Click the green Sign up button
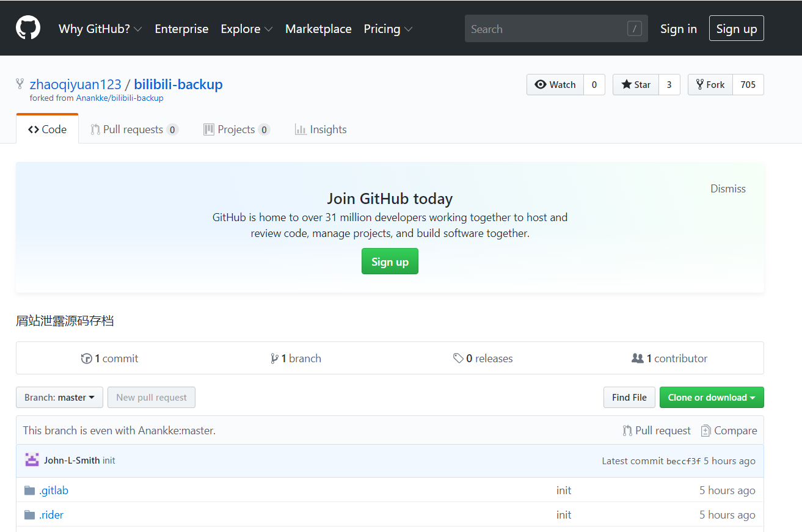Viewport: 802px width, 532px height. click(x=390, y=261)
